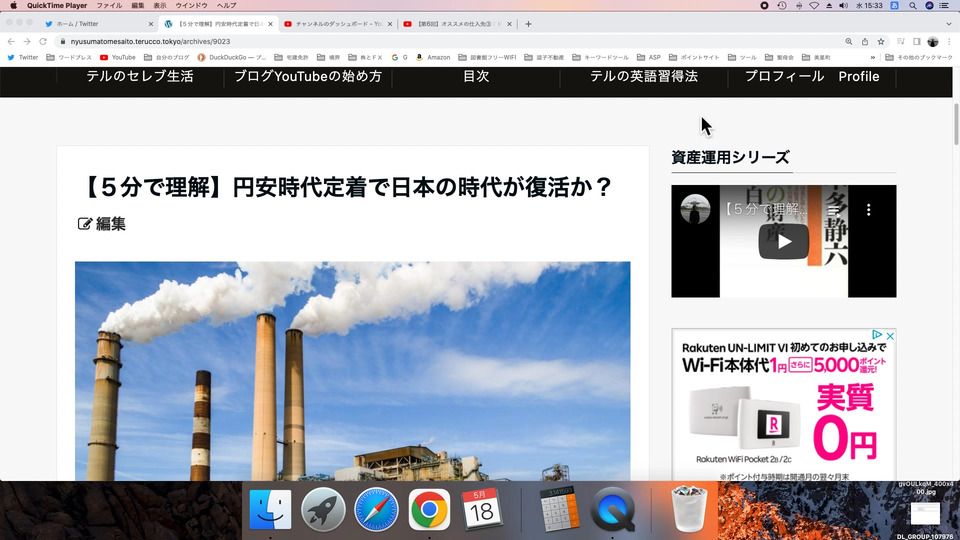
Task: Open the YouTube bookmark
Action: click(118, 58)
